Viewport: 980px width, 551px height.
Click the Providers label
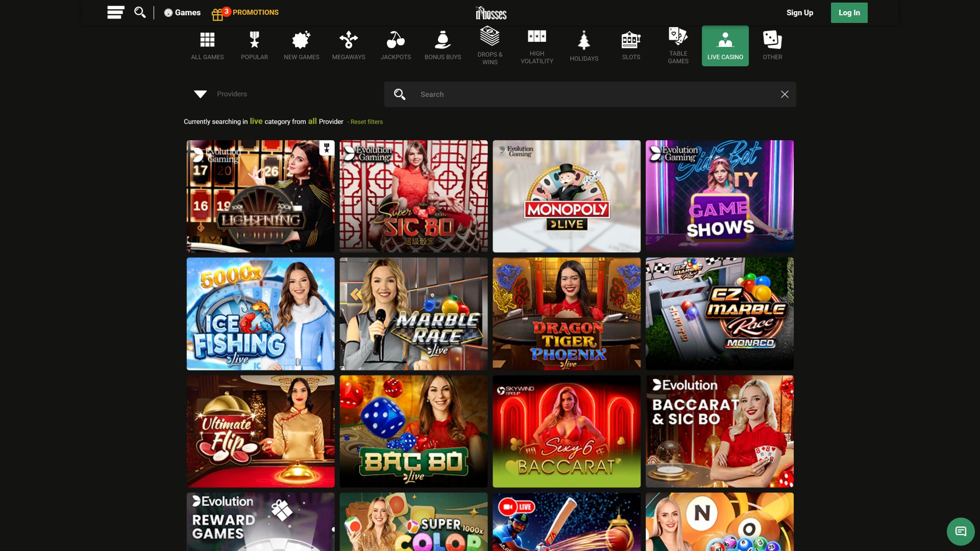(232, 94)
